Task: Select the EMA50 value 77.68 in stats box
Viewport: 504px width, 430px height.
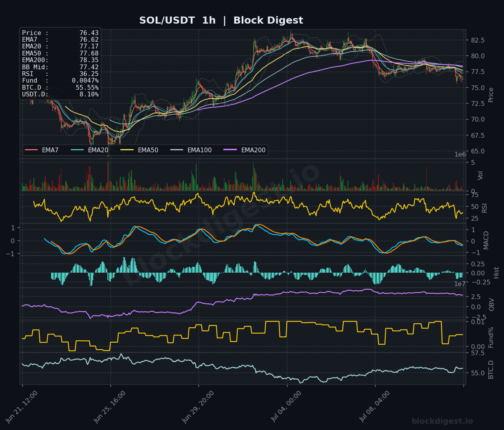Action: (89, 54)
